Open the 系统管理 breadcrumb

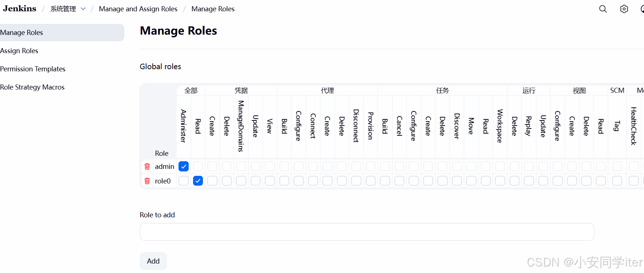63,9
